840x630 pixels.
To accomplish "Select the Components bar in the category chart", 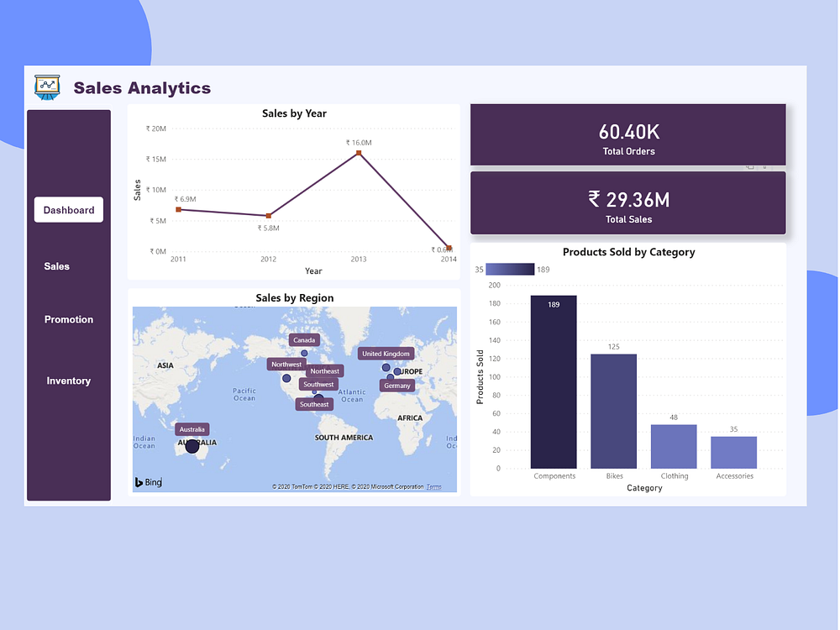I will pos(554,382).
